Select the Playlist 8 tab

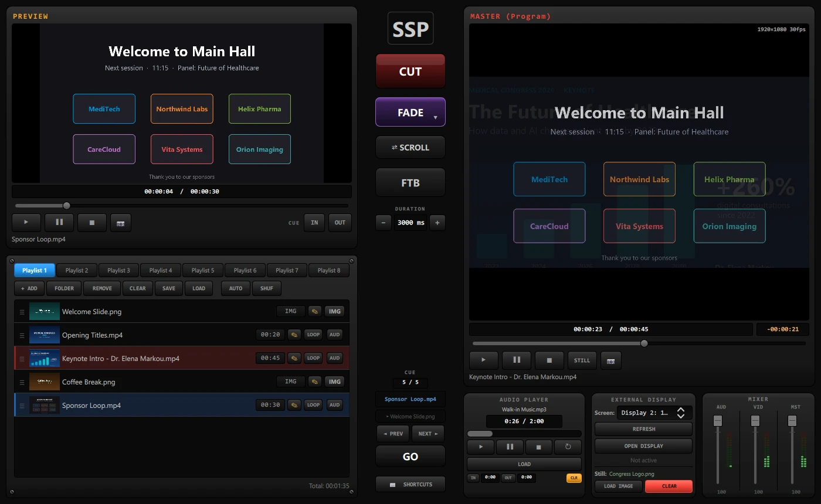329,270
